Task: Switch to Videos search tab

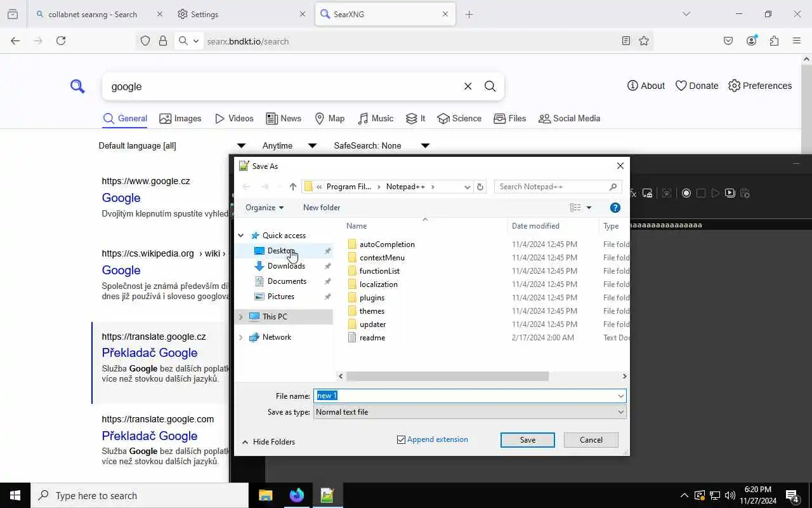Action: pyautogui.click(x=234, y=119)
